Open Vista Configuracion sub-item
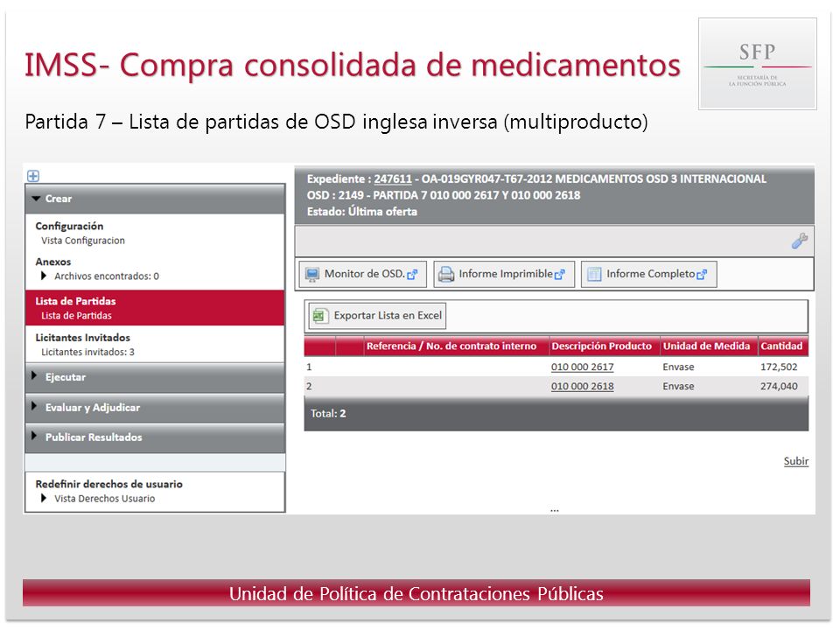Image resolution: width=840 pixels, height=630 pixels. [x=83, y=241]
